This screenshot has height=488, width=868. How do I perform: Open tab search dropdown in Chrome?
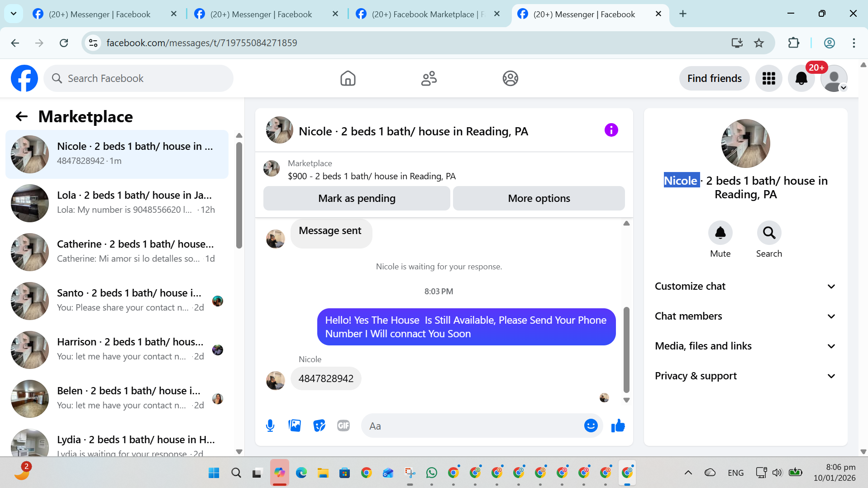14,14
